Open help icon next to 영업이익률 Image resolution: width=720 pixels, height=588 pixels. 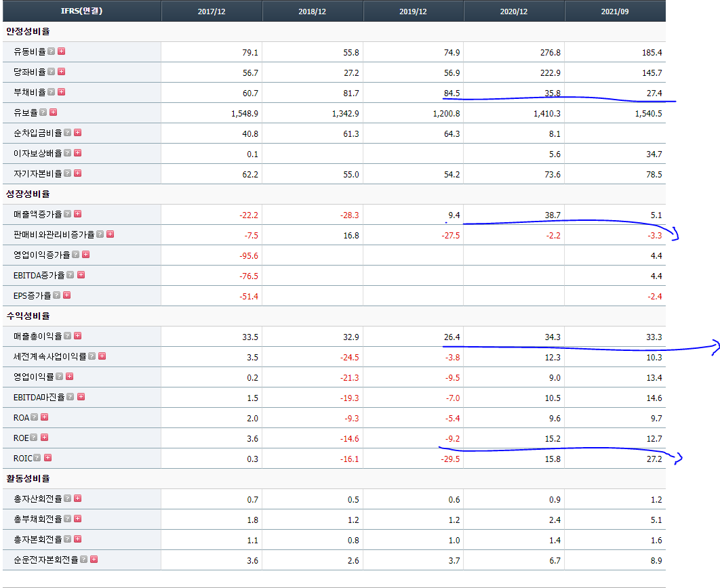(59, 376)
